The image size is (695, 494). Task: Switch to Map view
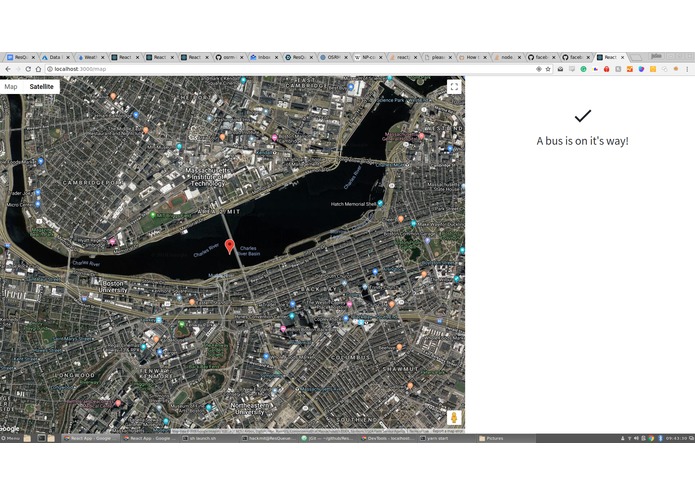pos(11,87)
